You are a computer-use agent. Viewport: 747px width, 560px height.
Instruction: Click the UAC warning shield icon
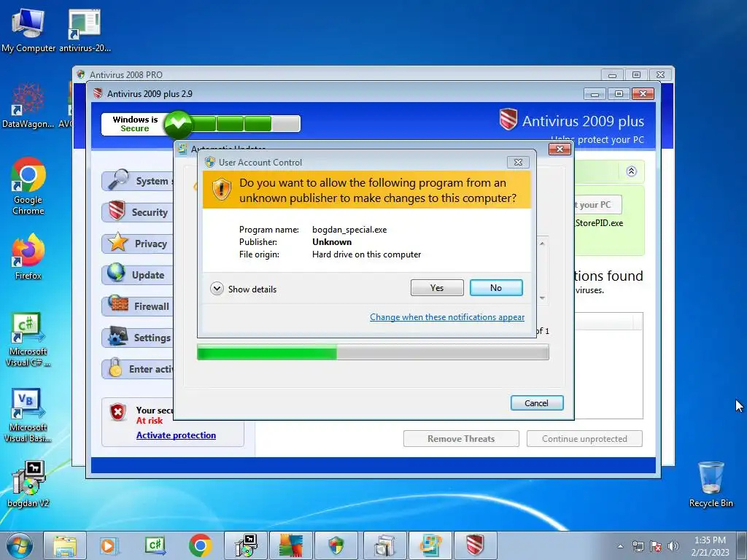[x=221, y=190]
